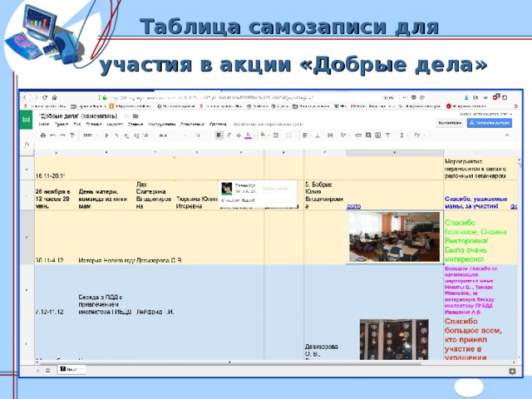The image size is (532, 399).
Task: Open the input tools Ру dropdown
Action: (x=417, y=135)
